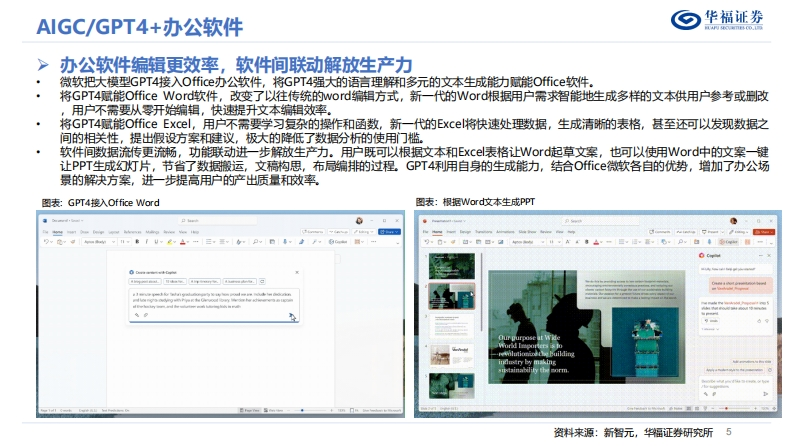Expand the Word ribbon chevron
Screen dimensions: 793x446
[398, 243]
